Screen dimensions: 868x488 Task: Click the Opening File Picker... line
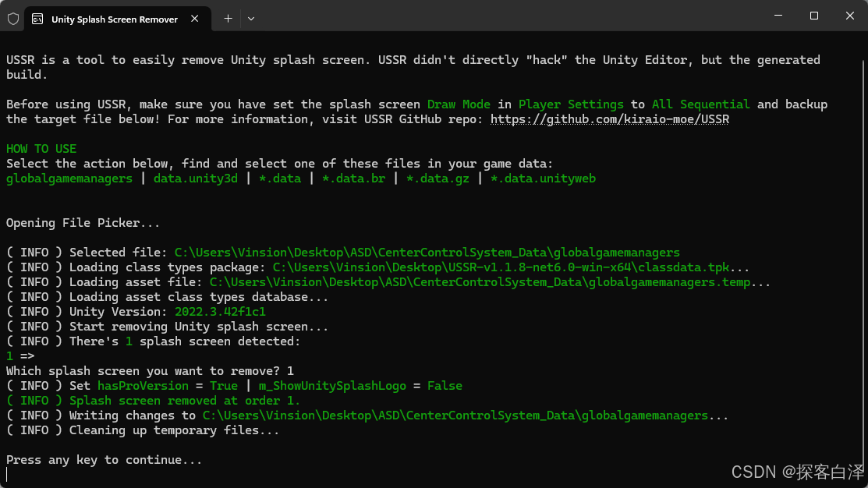(x=83, y=223)
